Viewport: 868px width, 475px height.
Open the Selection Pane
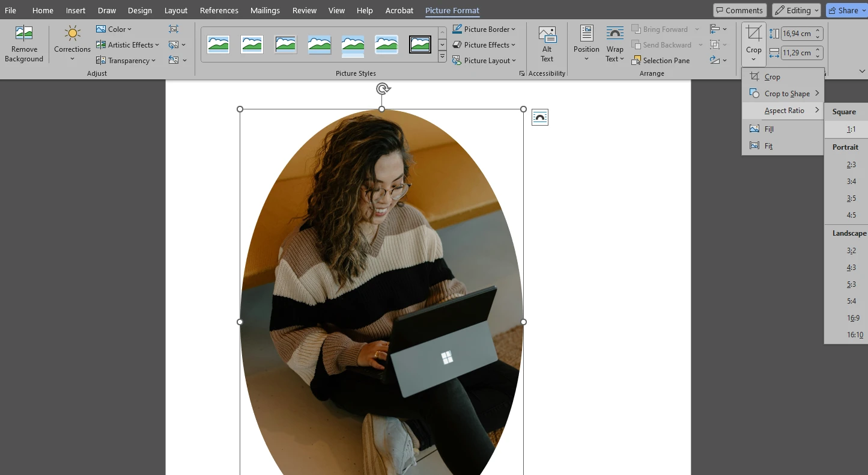click(660, 60)
